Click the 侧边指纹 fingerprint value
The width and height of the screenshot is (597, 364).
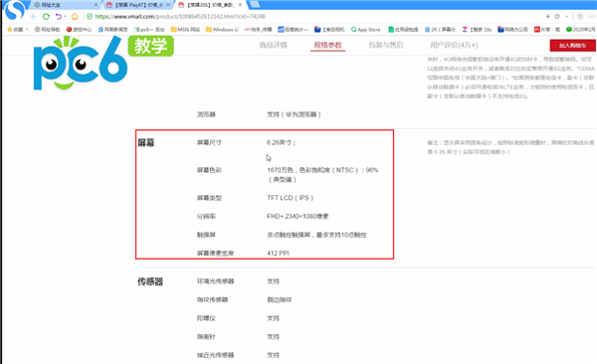click(x=280, y=299)
